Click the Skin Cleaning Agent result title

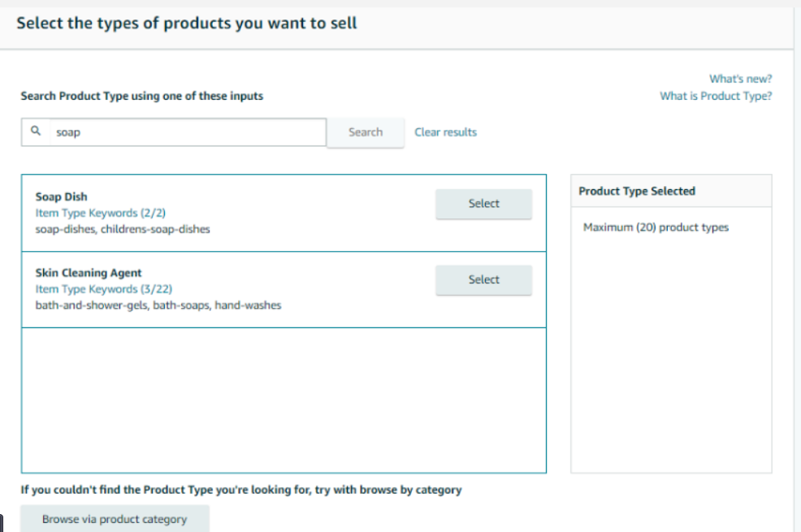[89, 273]
